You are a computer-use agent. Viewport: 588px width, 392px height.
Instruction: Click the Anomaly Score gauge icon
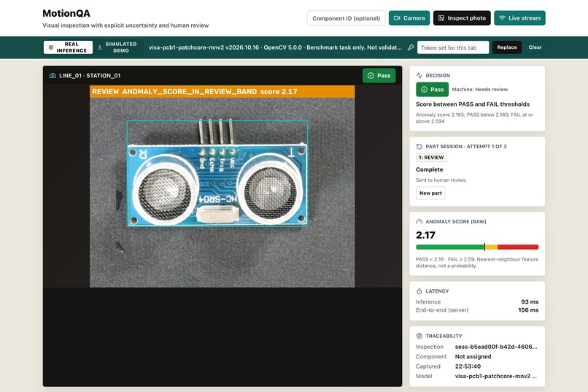point(419,222)
